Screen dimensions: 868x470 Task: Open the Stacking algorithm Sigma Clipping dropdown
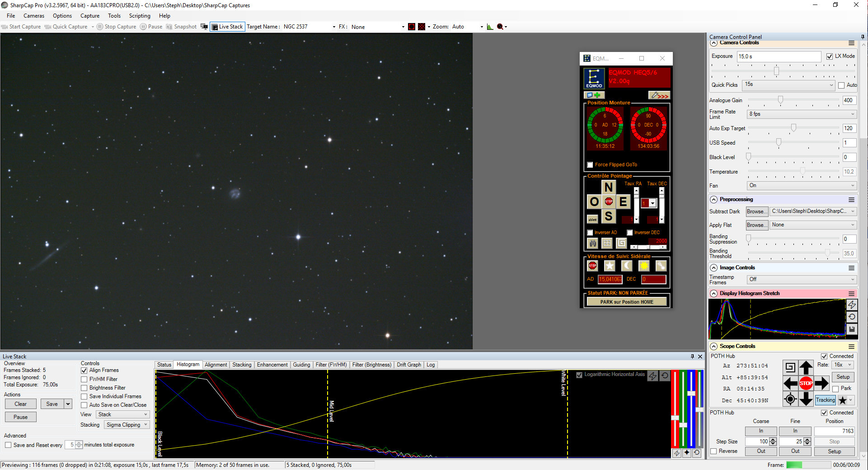coord(127,425)
